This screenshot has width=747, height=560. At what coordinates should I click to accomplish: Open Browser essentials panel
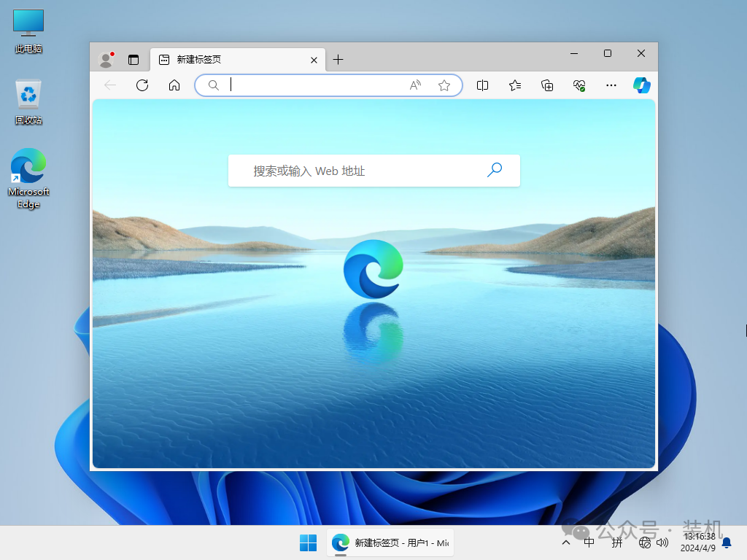point(579,85)
